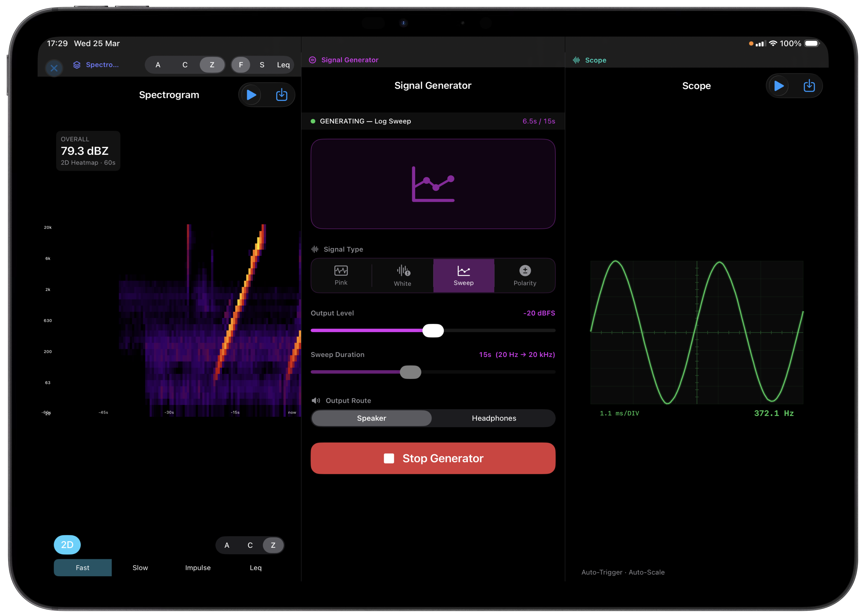Select C weighting in the bottom selector
Viewport: 865px width, 616px height.
(250, 545)
